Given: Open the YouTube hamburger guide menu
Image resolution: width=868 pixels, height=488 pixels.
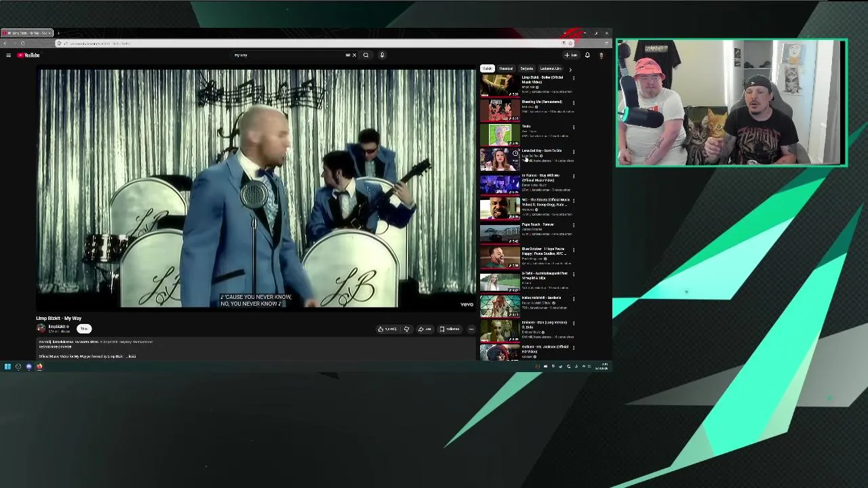Looking at the screenshot, I should point(8,55).
